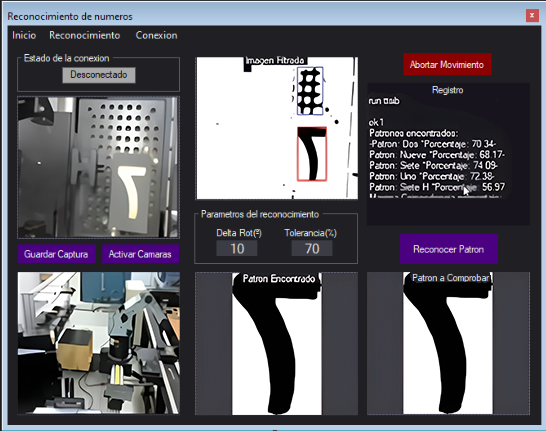
Task: Click the Imagen Filtrada preview
Action: coord(277,128)
